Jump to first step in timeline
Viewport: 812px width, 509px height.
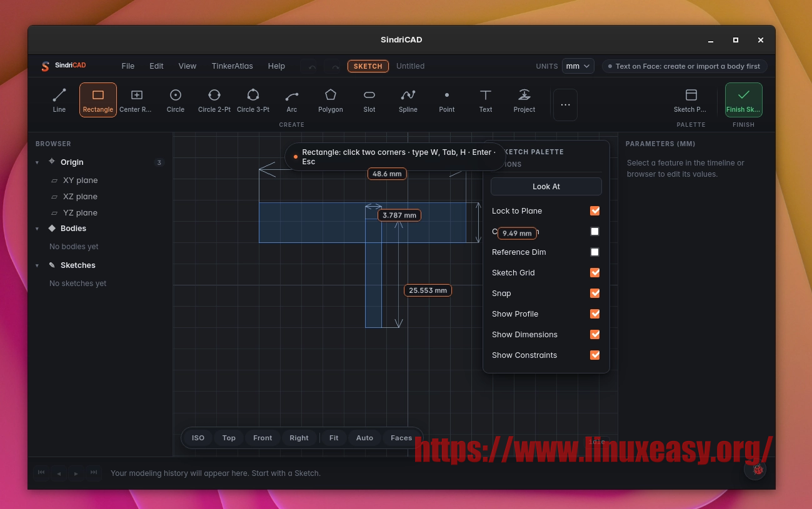click(41, 473)
